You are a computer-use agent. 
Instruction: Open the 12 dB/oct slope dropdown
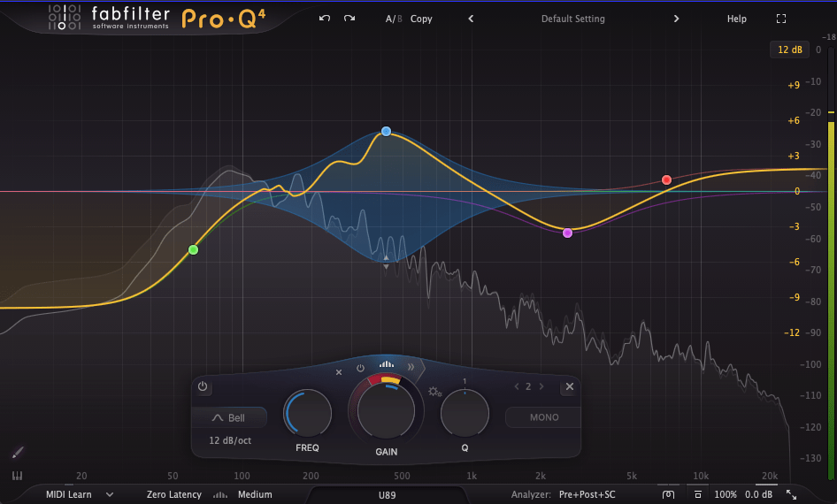pos(231,439)
